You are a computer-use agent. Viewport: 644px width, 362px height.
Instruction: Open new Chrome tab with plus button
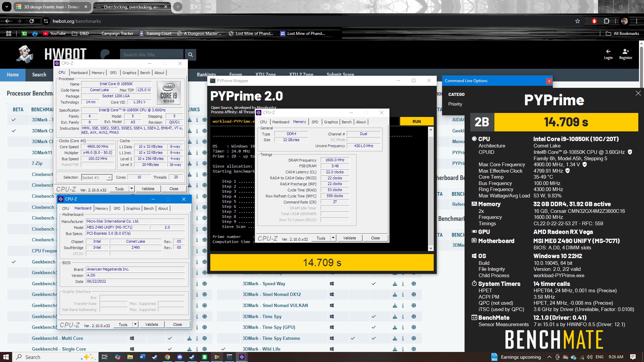click(178, 7)
